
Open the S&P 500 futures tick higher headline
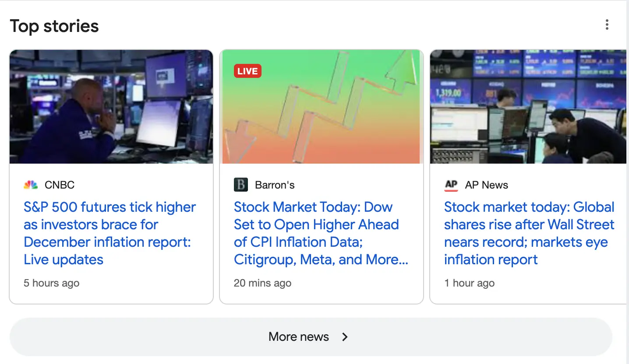pyautogui.click(x=110, y=233)
